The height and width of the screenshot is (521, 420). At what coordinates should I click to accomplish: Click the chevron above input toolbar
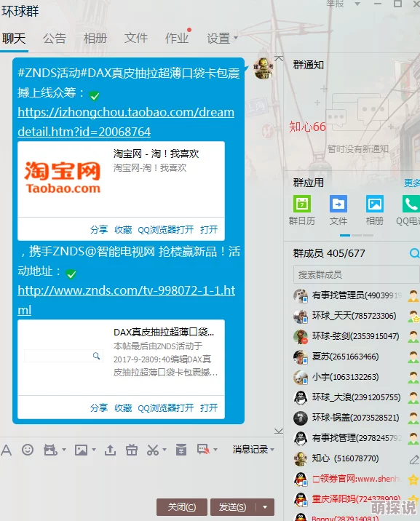point(279,431)
